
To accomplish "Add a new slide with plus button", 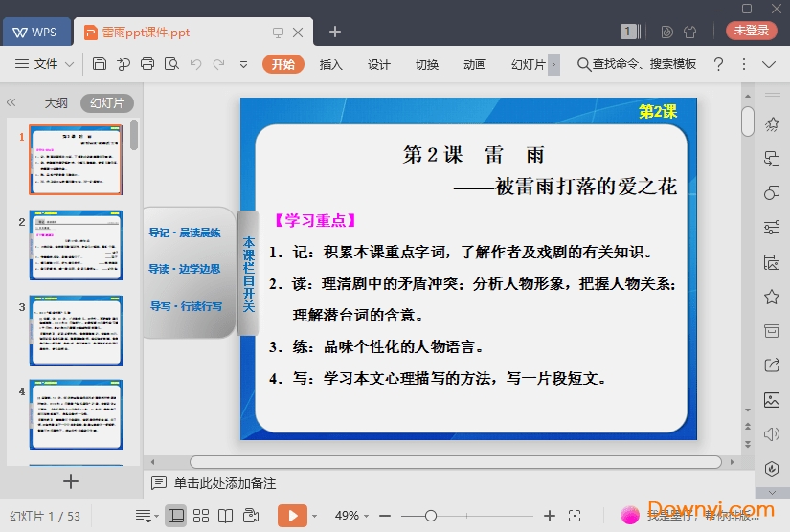I will tap(71, 481).
